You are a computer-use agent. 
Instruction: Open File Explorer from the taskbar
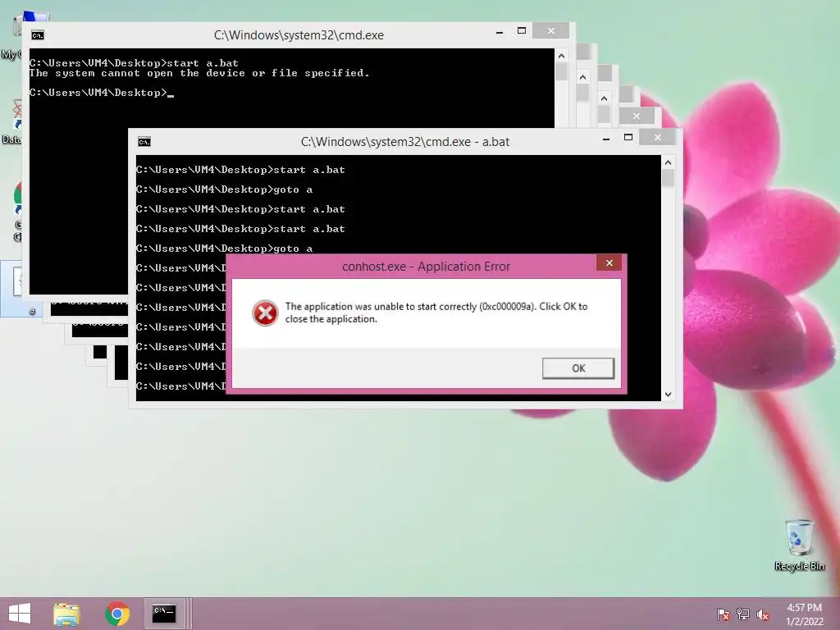[x=66, y=614]
